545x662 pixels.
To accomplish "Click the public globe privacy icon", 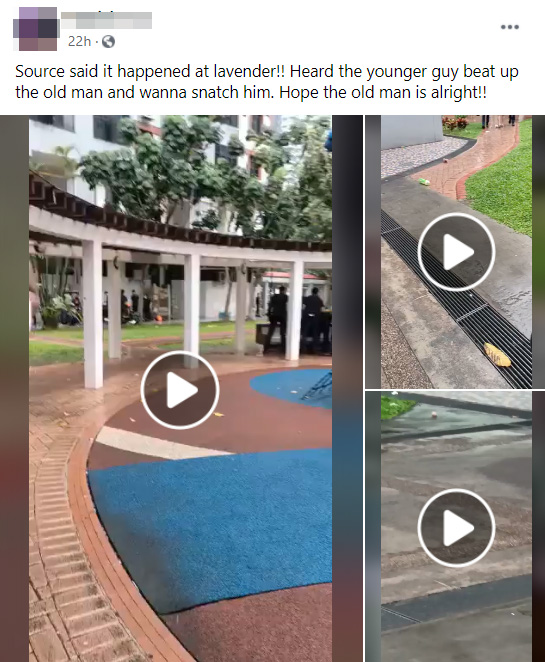I will 108,41.
